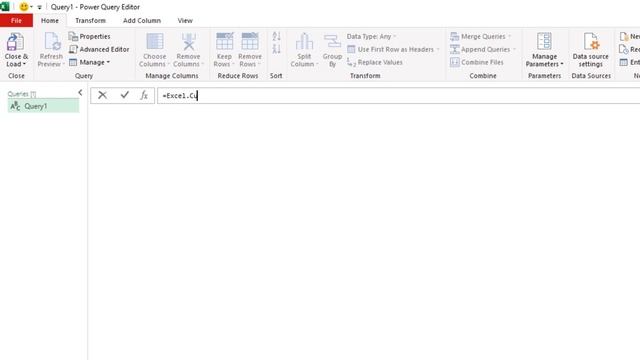This screenshot has width=640, height=360.
Task: Sort ascending with the A-Z icon
Action: (276, 36)
